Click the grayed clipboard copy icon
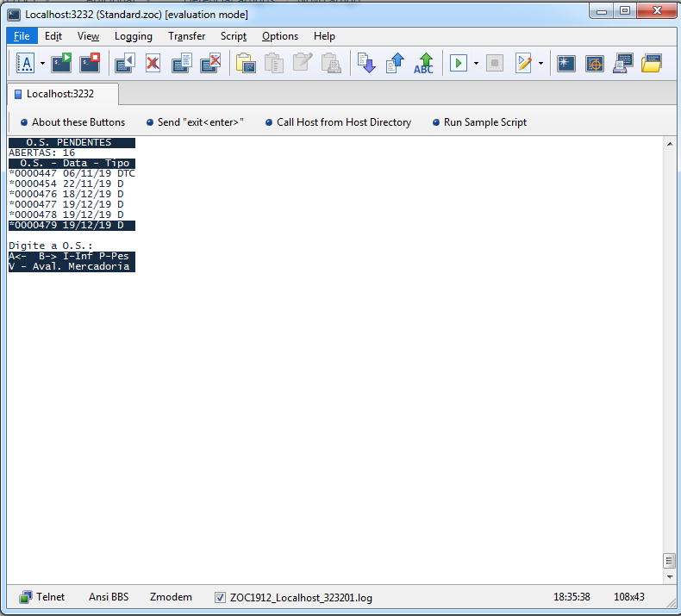Image resolution: width=681 pixels, height=616 pixels. click(x=274, y=64)
